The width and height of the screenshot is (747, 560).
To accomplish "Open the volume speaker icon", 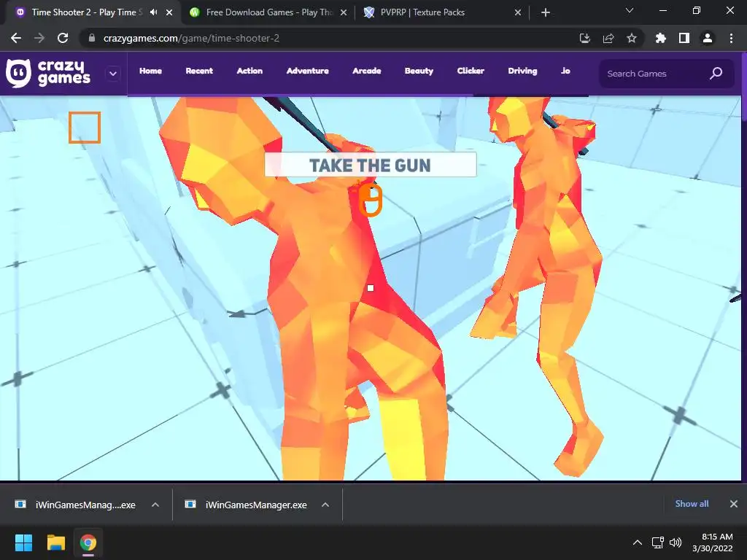I will coord(675,542).
